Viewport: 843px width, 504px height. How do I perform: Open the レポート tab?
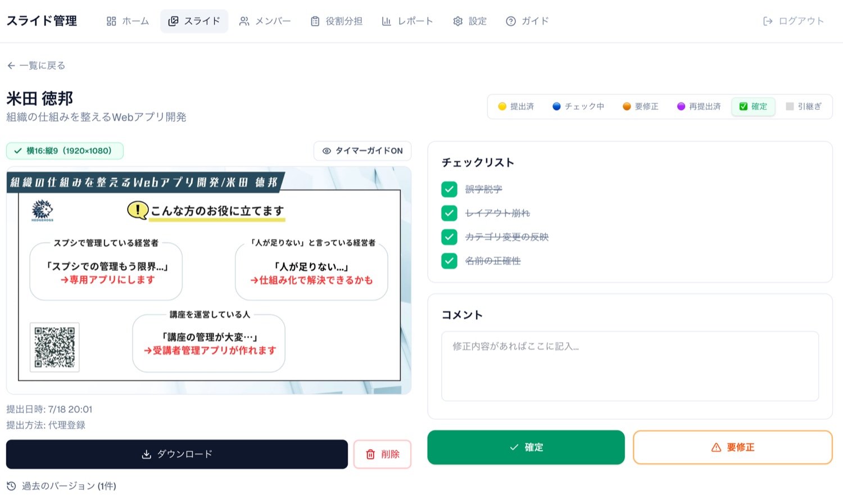tap(407, 21)
